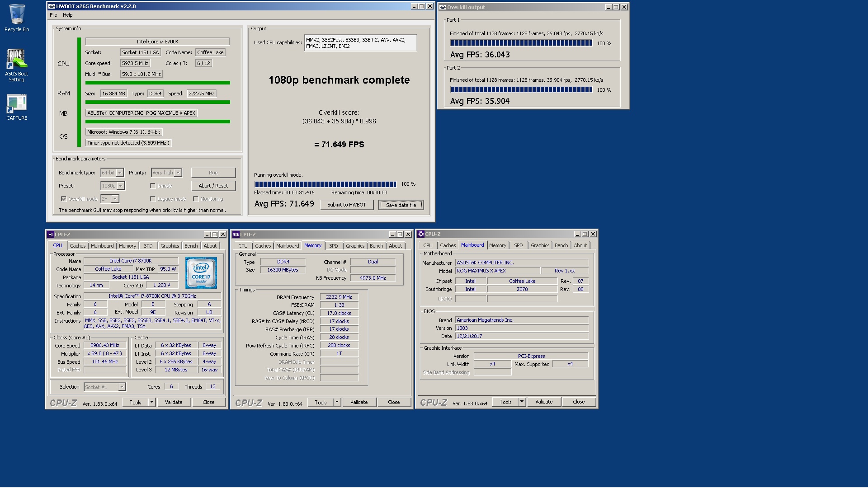Click the Abort / Reset button
The height and width of the screenshot is (488, 868).
[x=213, y=186]
